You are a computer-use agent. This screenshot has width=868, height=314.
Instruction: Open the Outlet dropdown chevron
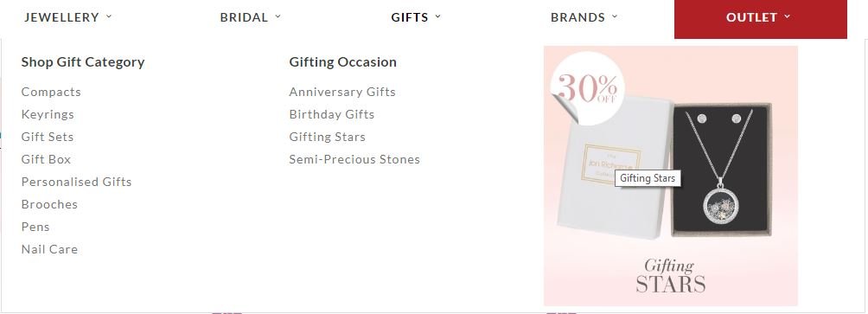[x=788, y=16]
